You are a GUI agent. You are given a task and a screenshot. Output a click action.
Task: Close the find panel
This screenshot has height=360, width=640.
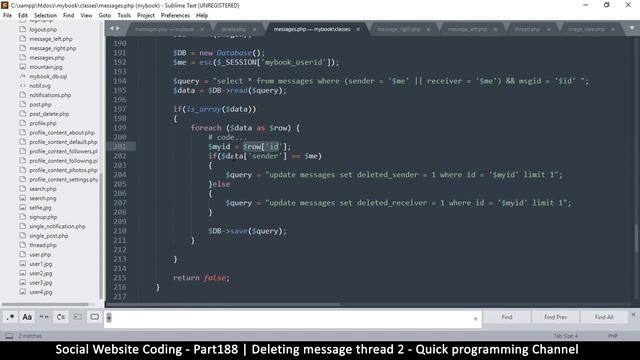(633, 315)
